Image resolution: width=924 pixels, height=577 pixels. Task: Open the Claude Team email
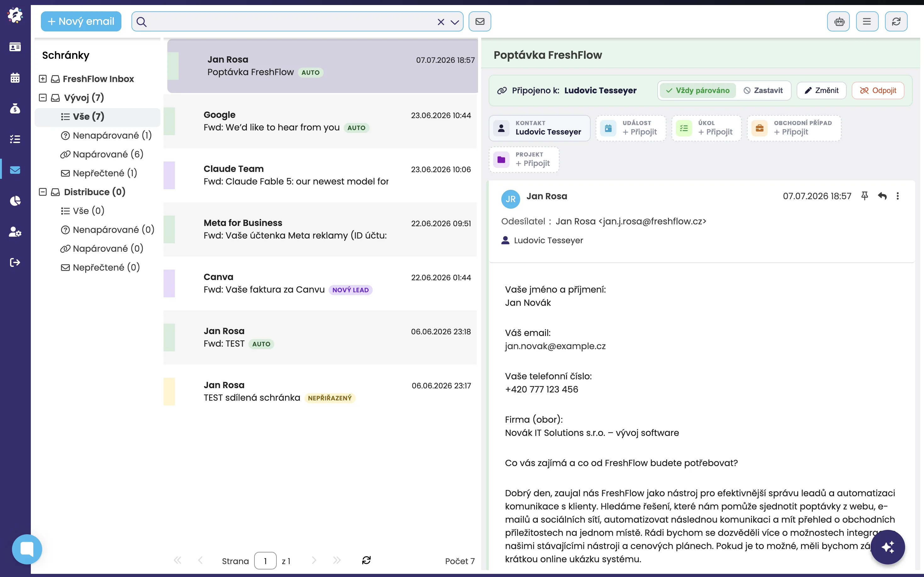(x=320, y=175)
